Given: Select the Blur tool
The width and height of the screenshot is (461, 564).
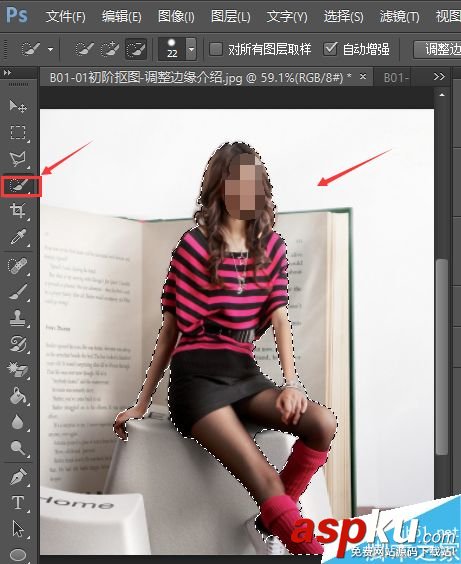Looking at the screenshot, I should point(18,422).
